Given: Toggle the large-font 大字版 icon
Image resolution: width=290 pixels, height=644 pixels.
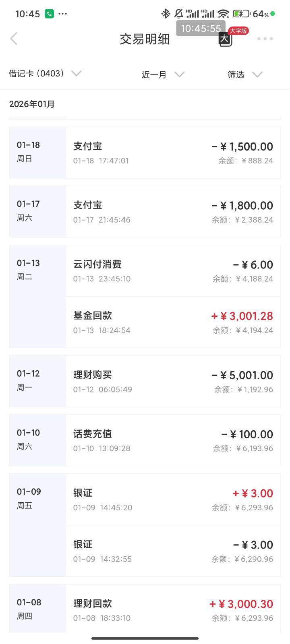Looking at the screenshot, I should click(x=226, y=39).
